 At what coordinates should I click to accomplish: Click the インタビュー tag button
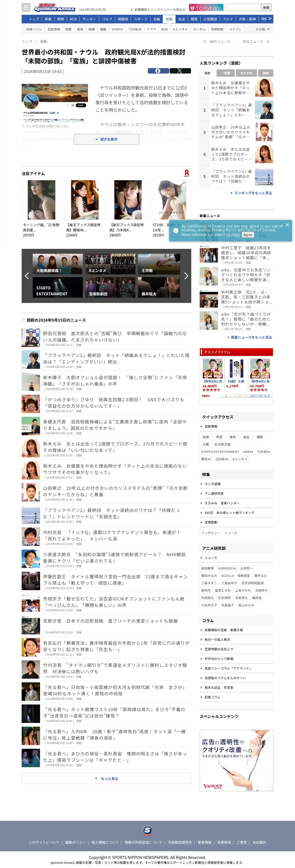pos(210,533)
